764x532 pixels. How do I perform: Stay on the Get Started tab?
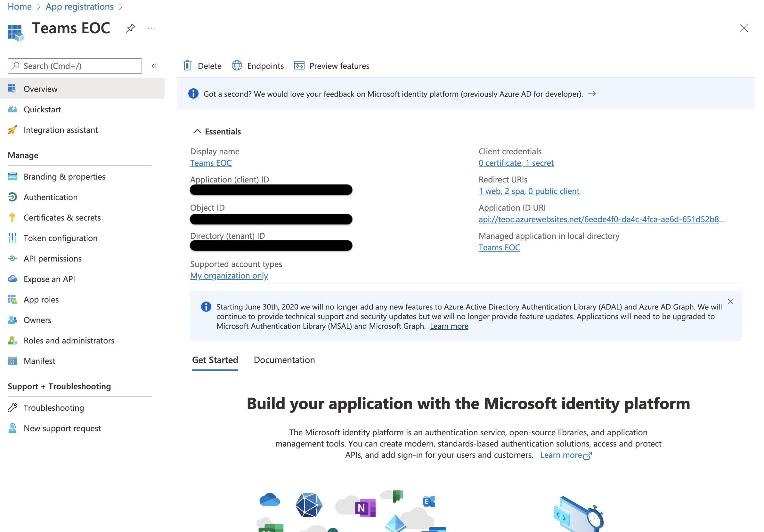215,360
